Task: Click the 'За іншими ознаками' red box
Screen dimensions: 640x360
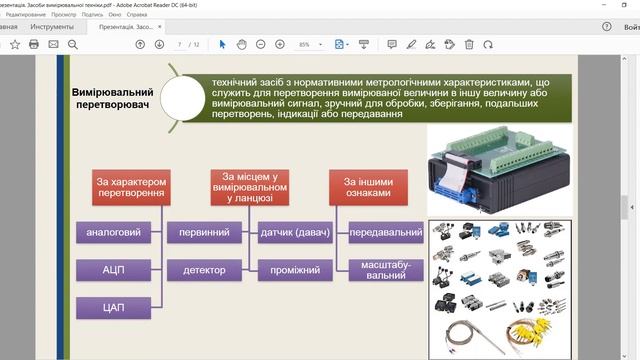Action: (x=368, y=187)
